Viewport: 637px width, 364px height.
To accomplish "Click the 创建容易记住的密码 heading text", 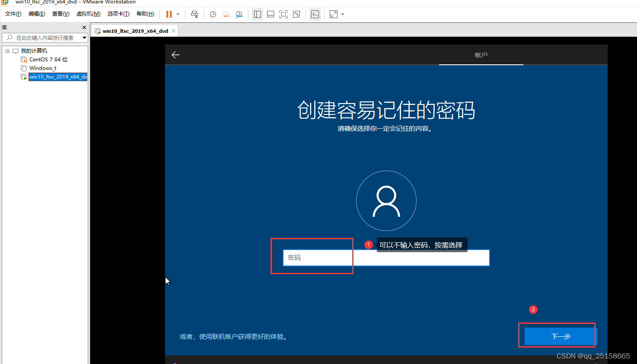I will (386, 110).
